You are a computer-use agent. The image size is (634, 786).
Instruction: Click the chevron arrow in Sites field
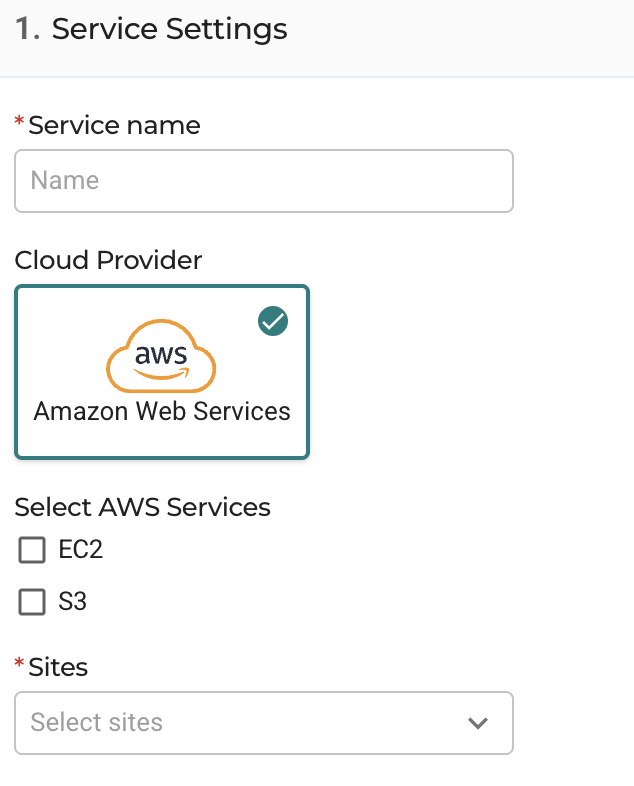tap(478, 723)
